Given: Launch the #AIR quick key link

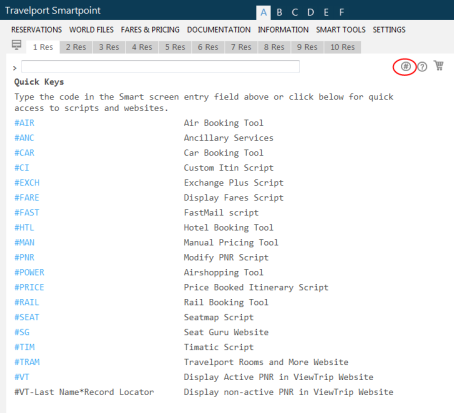Looking at the screenshot, I should pos(24,123).
